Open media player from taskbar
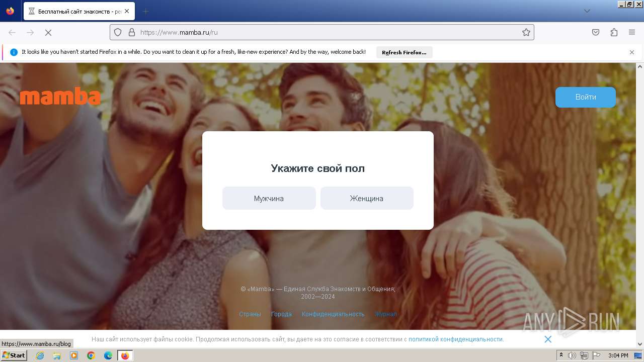Image resolution: width=644 pixels, height=362 pixels. click(x=74, y=355)
